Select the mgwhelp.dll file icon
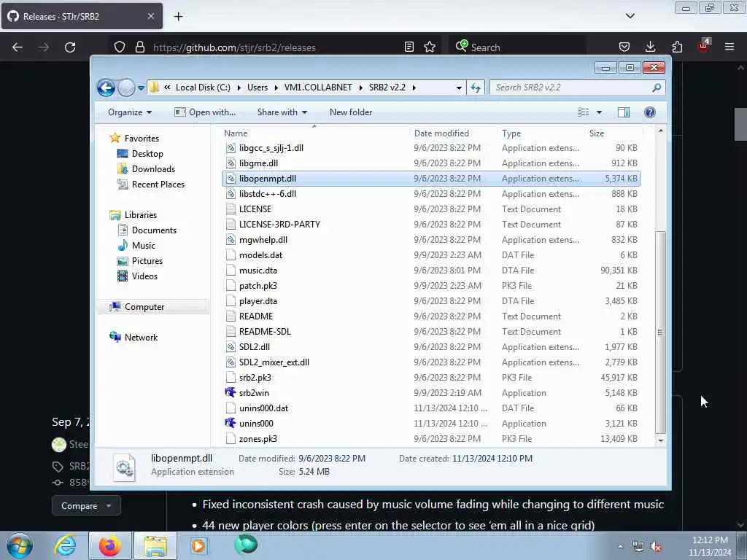Viewport: 747px width, 560px height. point(231,239)
